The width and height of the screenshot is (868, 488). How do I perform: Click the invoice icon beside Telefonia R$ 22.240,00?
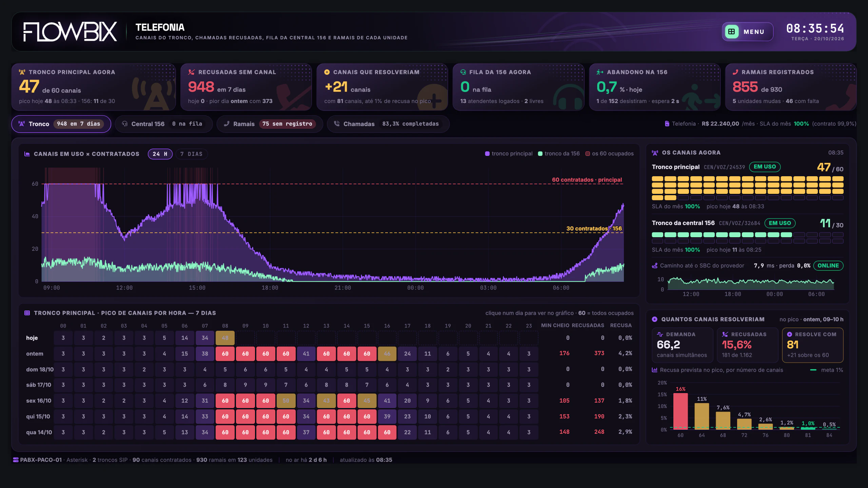667,124
